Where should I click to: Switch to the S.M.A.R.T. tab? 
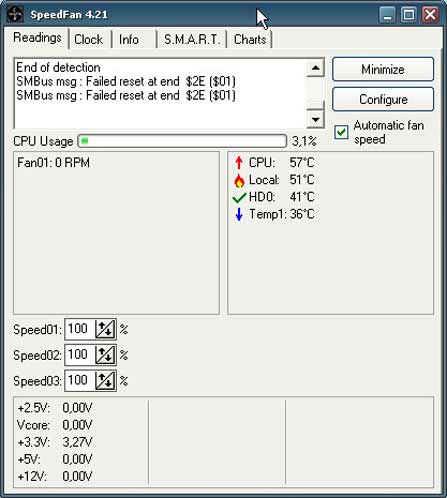[x=192, y=40]
